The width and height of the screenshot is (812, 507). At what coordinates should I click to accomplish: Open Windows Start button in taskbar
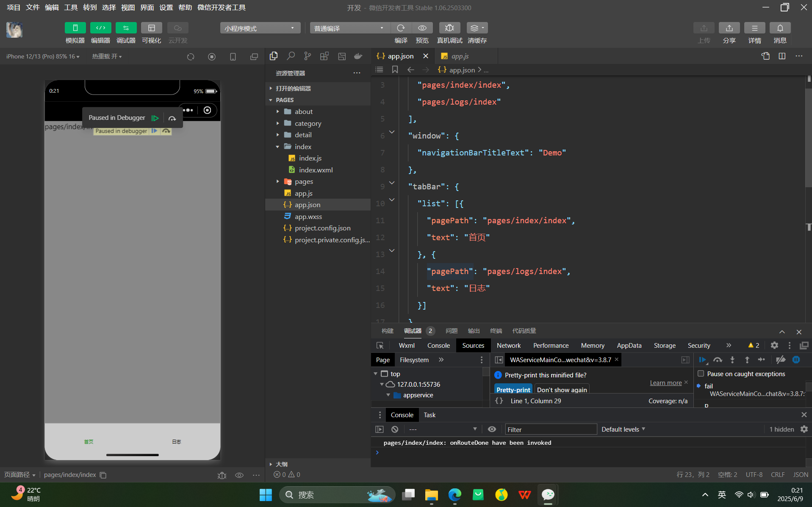266,495
